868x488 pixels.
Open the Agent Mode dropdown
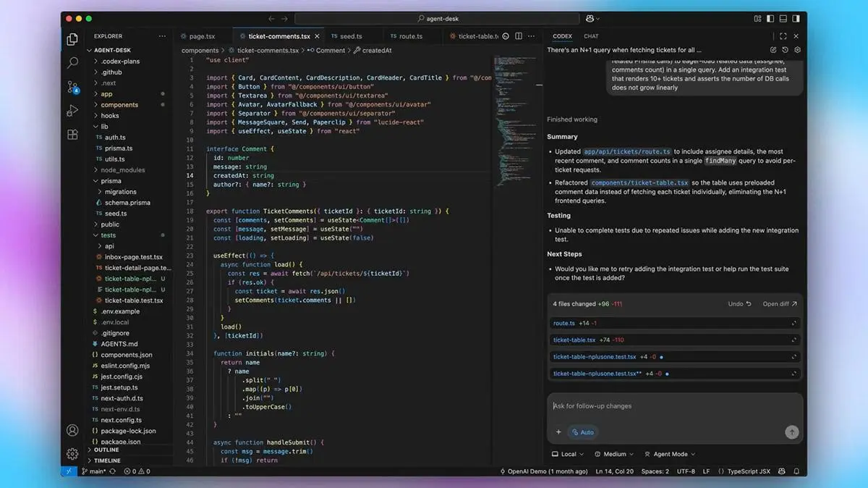(x=668, y=454)
